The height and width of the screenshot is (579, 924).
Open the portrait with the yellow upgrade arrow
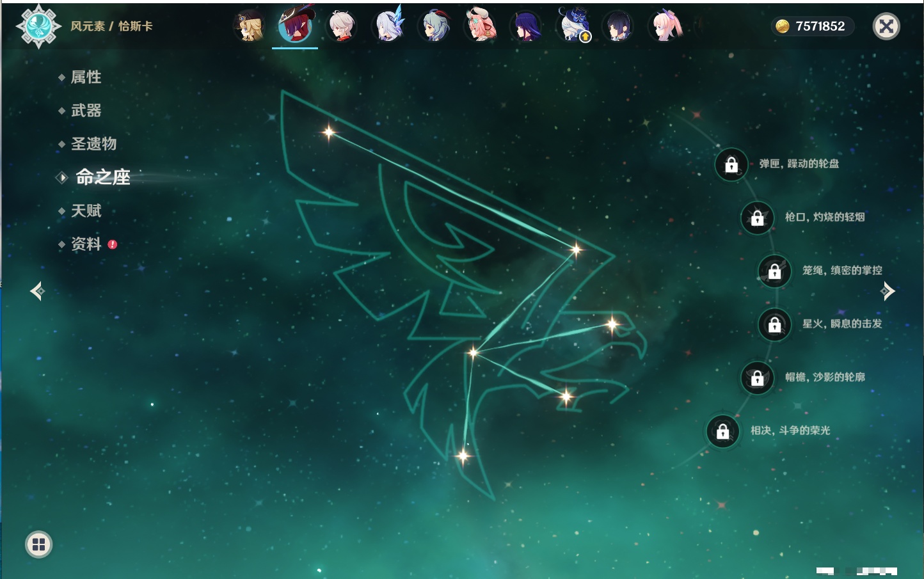point(573,26)
